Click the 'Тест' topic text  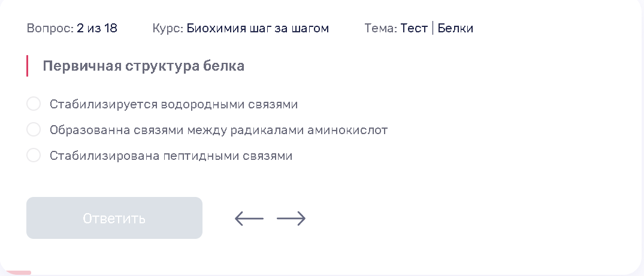point(414,28)
